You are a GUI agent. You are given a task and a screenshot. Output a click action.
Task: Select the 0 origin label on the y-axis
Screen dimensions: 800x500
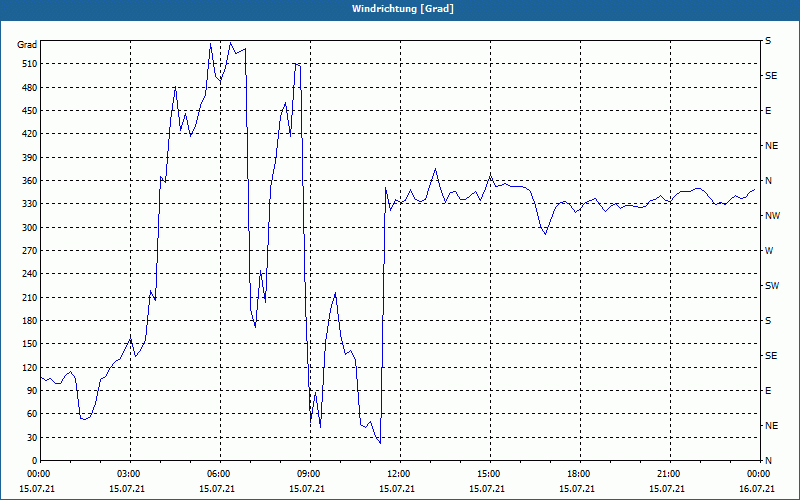[35, 461]
